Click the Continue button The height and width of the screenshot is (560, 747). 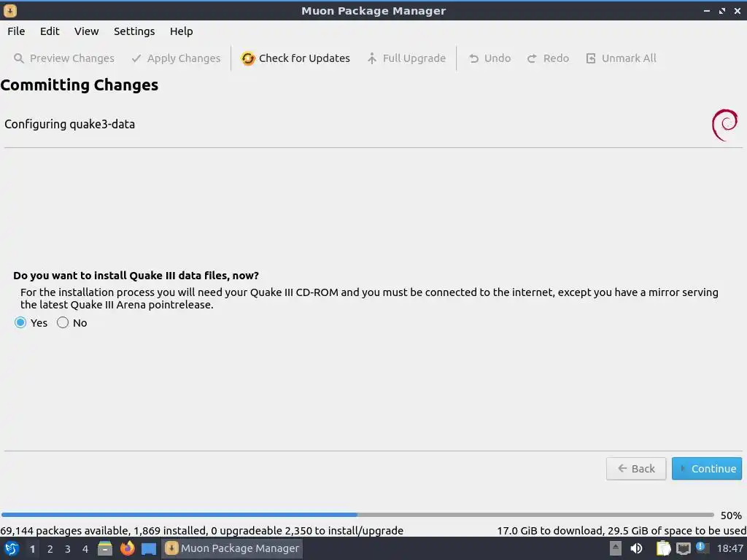click(706, 469)
